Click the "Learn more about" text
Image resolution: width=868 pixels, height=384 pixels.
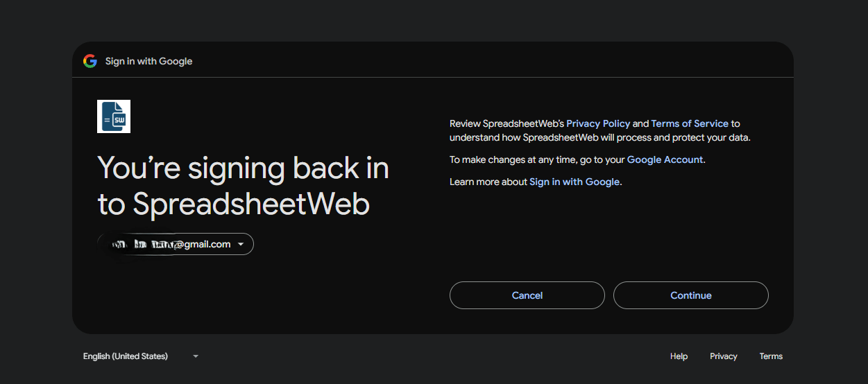point(488,182)
